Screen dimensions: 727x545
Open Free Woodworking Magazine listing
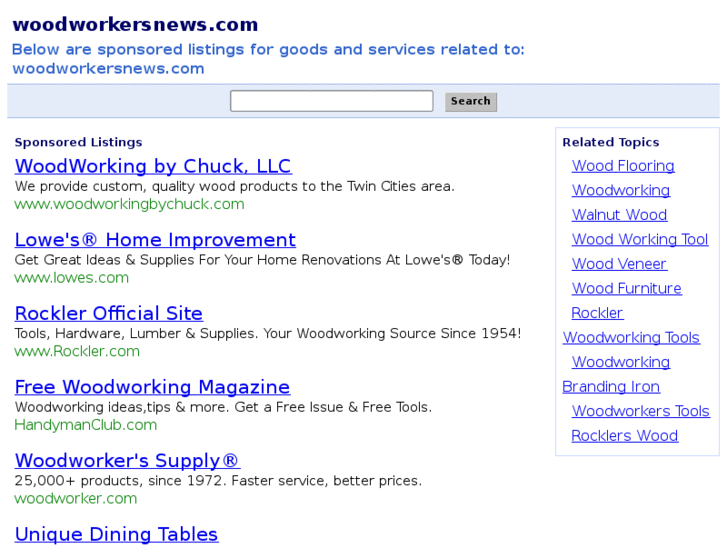[152, 387]
